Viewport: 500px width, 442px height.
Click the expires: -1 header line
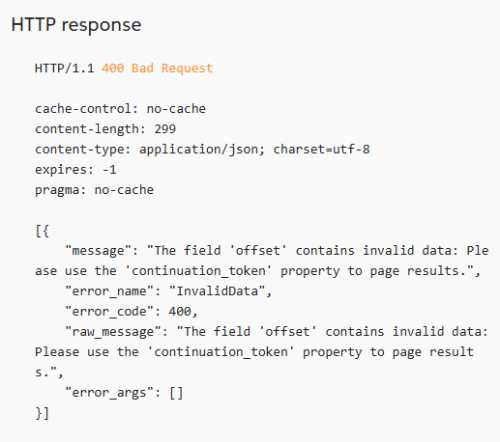[76, 170]
